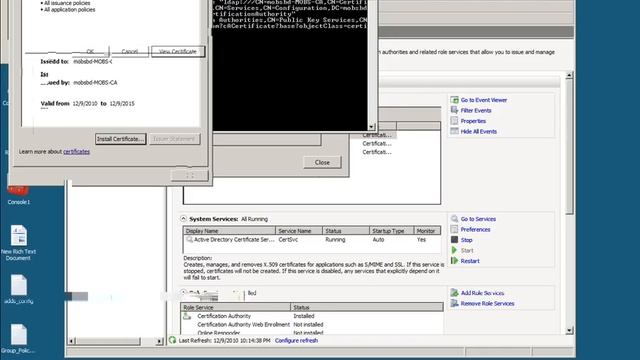
Task: Click the certificates help link
Action: click(76, 151)
